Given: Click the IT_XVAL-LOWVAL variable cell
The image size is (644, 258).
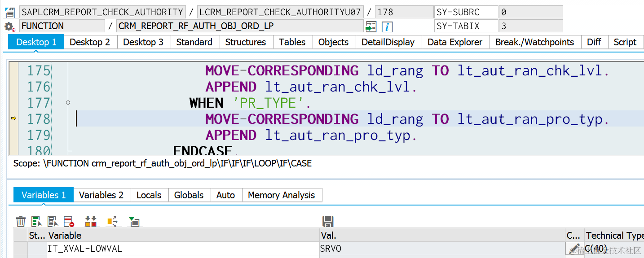Looking at the screenshot, I should coord(183,248).
